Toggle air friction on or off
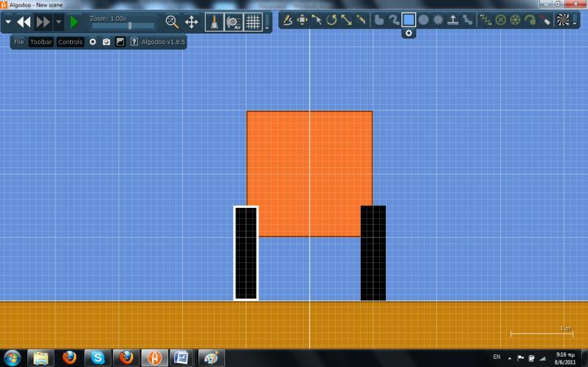588x367 pixels. coord(234,22)
